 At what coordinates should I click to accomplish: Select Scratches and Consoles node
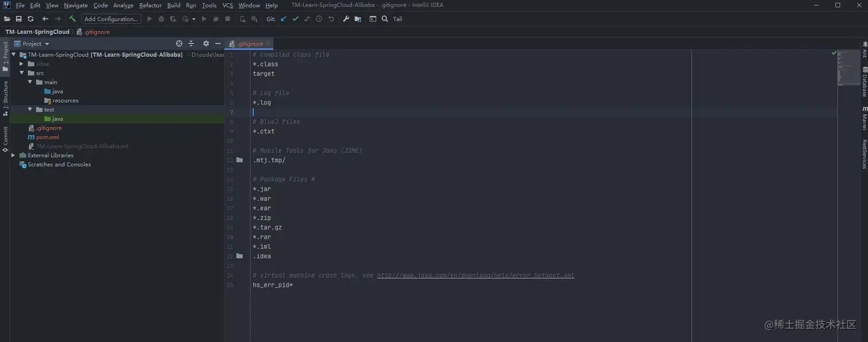pyautogui.click(x=55, y=165)
